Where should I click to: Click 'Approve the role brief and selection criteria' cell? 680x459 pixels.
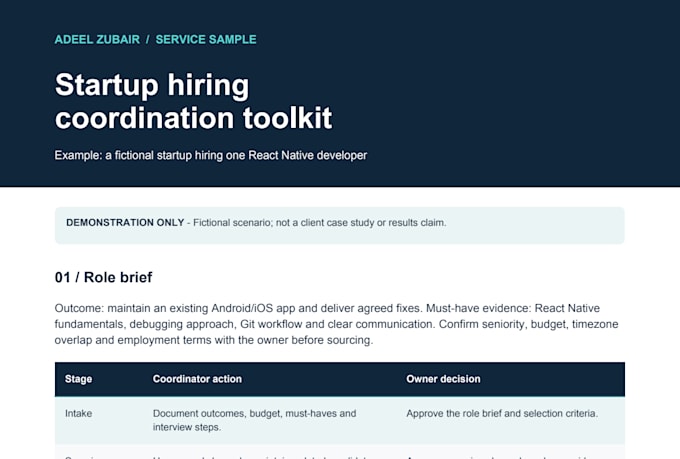[x=502, y=413]
